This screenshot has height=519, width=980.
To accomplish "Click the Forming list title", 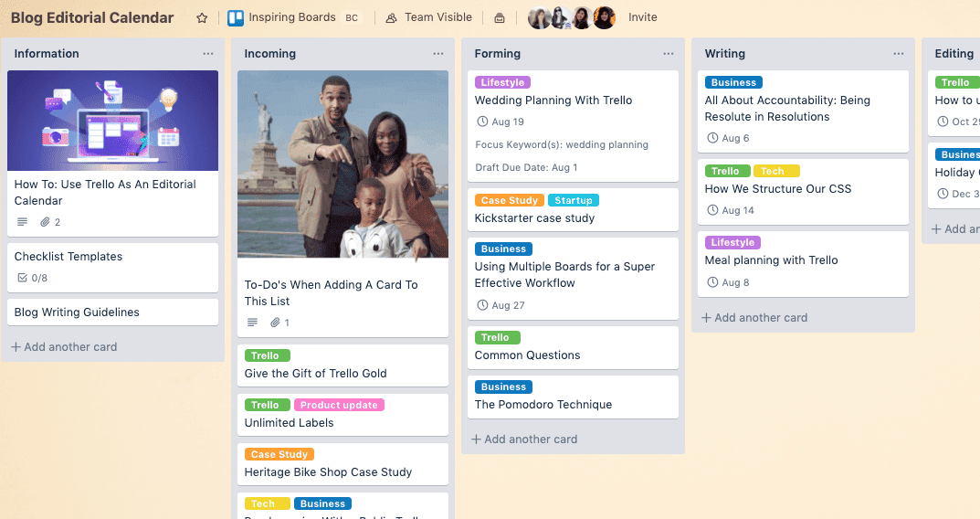I will pos(498,54).
